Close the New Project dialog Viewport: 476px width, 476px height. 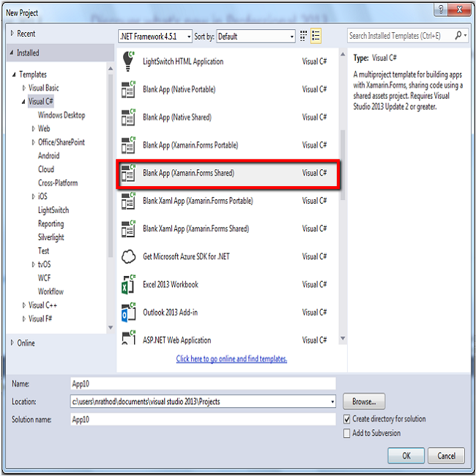pyautogui.click(x=460, y=10)
